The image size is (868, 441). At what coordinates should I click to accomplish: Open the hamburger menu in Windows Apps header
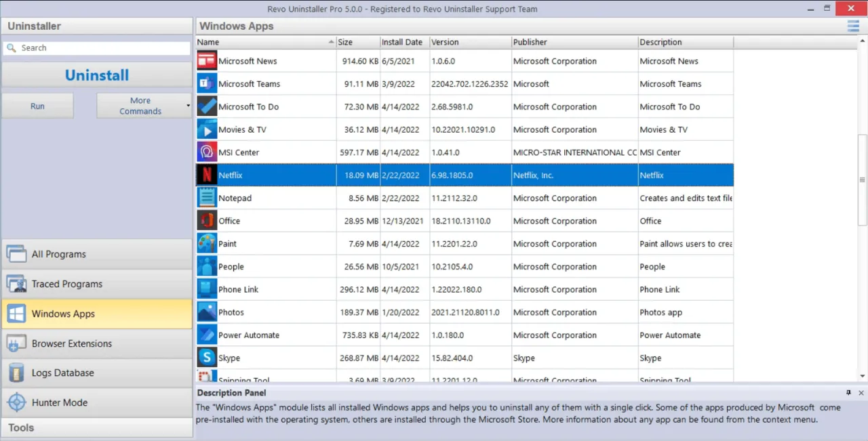pyautogui.click(x=852, y=26)
